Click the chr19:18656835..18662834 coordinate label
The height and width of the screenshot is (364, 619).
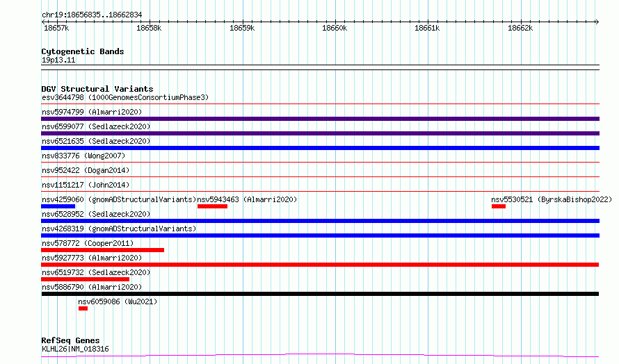point(92,15)
